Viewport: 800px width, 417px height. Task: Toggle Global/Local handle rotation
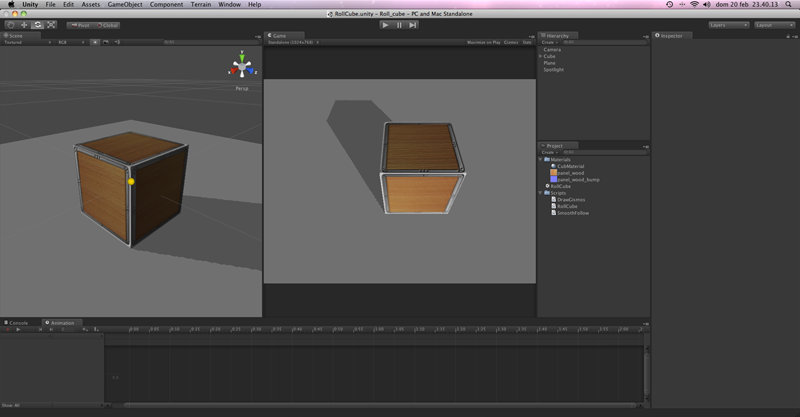pyautogui.click(x=107, y=25)
